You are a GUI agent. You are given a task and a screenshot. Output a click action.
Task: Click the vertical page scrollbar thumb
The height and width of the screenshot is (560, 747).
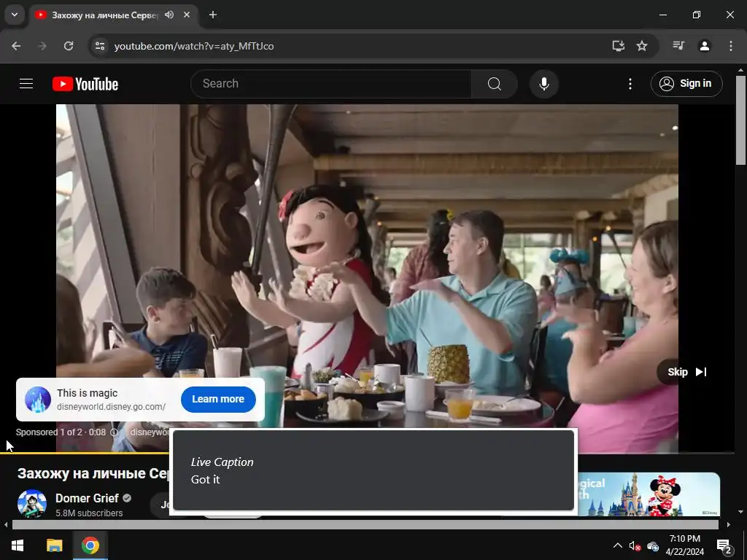tap(741, 120)
